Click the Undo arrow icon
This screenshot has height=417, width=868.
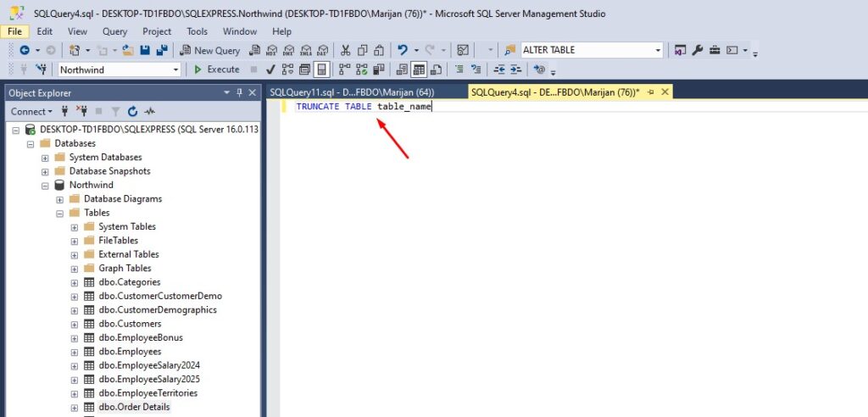[403, 50]
